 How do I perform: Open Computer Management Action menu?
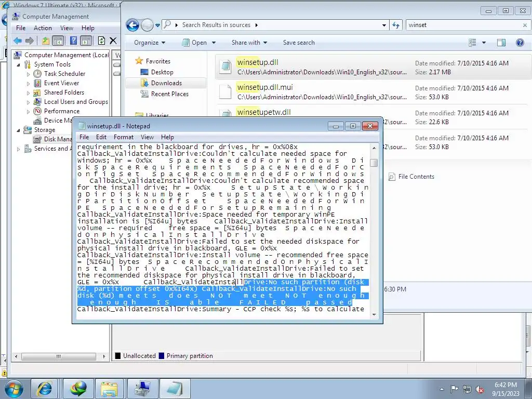43,28
